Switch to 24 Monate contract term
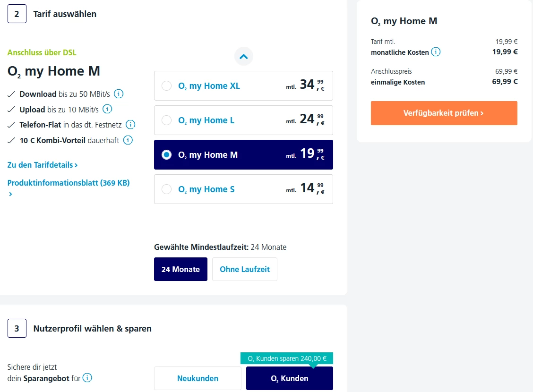 pyautogui.click(x=181, y=269)
